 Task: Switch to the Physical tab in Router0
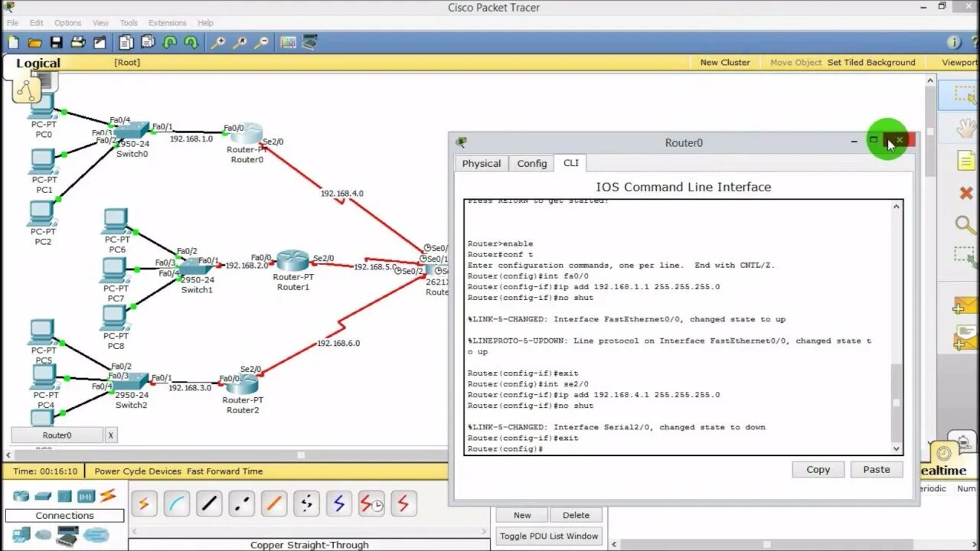pos(481,164)
